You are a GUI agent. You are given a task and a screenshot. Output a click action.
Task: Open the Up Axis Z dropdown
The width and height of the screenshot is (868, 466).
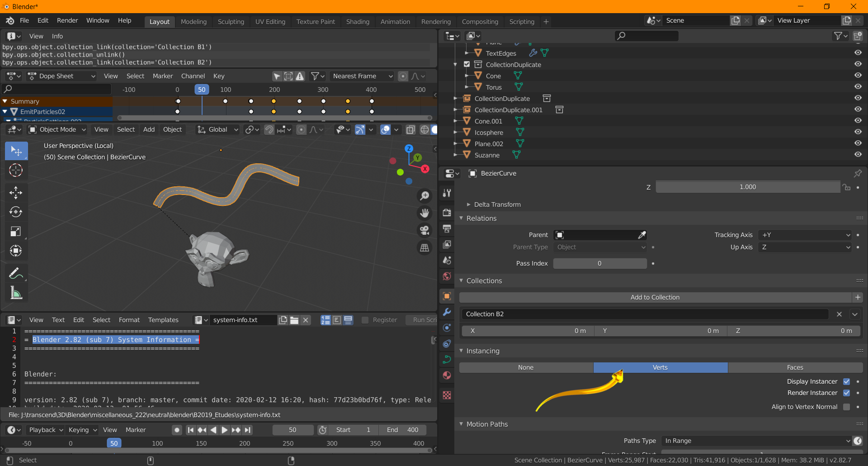(x=805, y=247)
